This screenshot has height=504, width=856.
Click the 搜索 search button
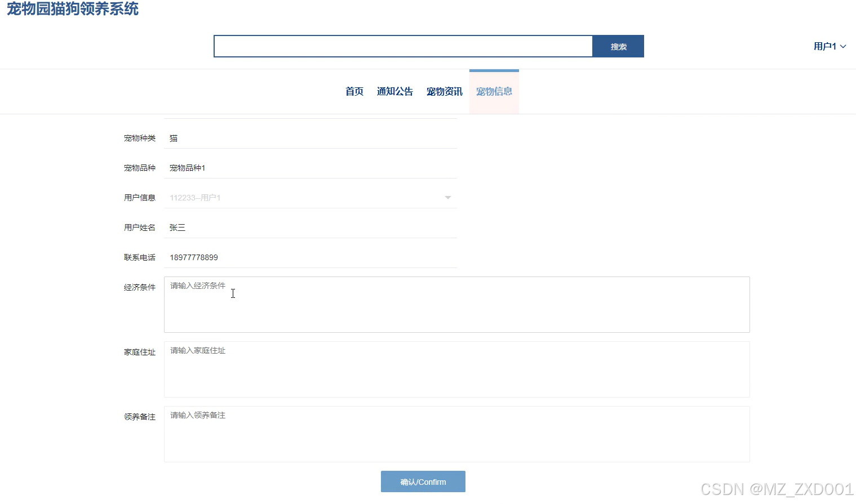pyautogui.click(x=618, y=46)
